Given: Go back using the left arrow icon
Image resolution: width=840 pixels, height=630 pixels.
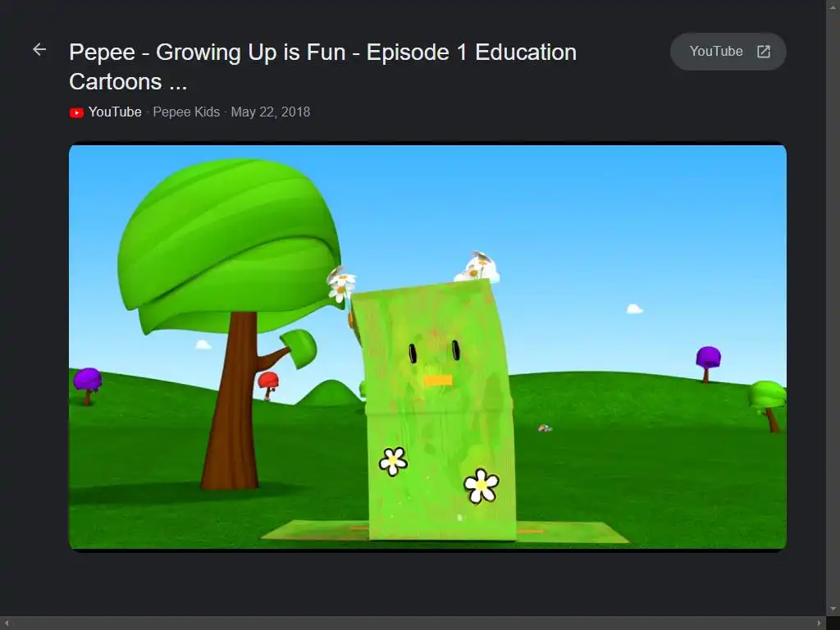Looking at the screenshot, I should point(39,50).
